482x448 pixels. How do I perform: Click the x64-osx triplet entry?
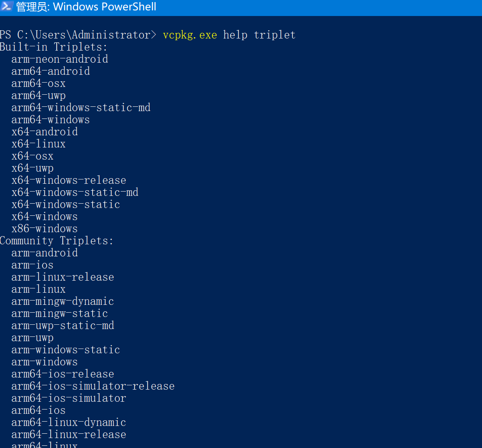click(32, 156)
